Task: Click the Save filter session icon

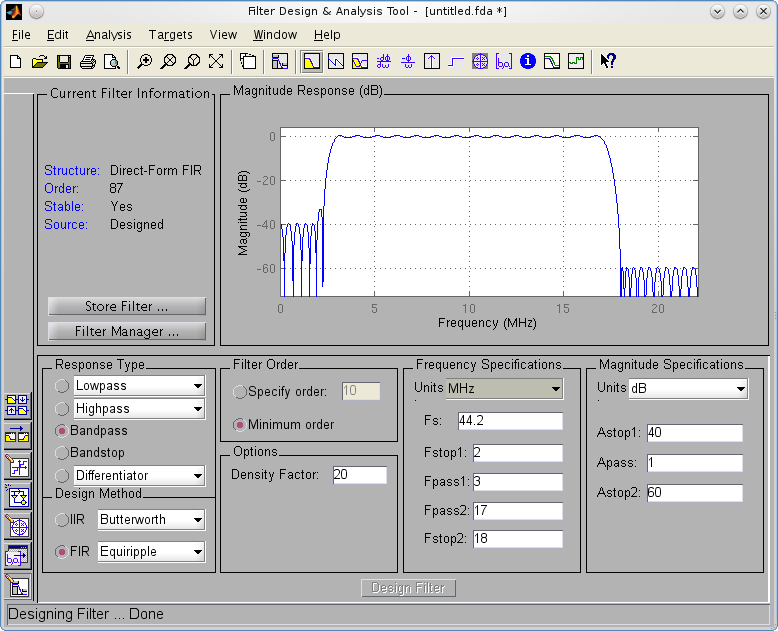Action: 64,61
